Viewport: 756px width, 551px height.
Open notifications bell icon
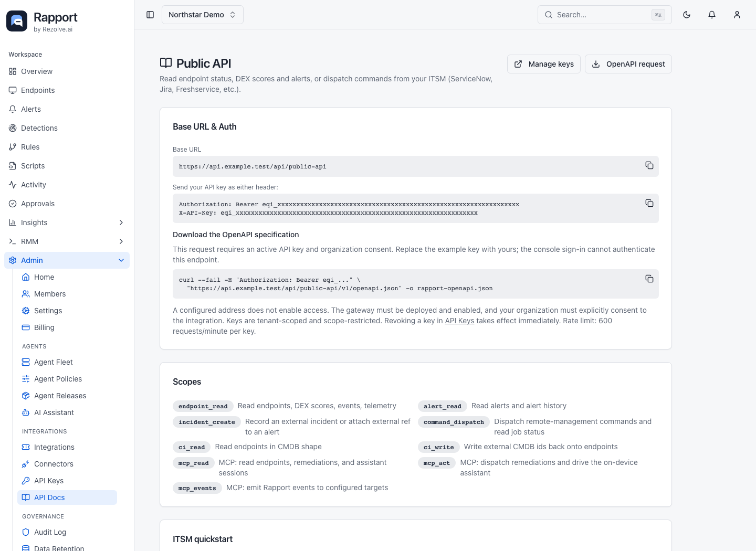pos(712,15)
